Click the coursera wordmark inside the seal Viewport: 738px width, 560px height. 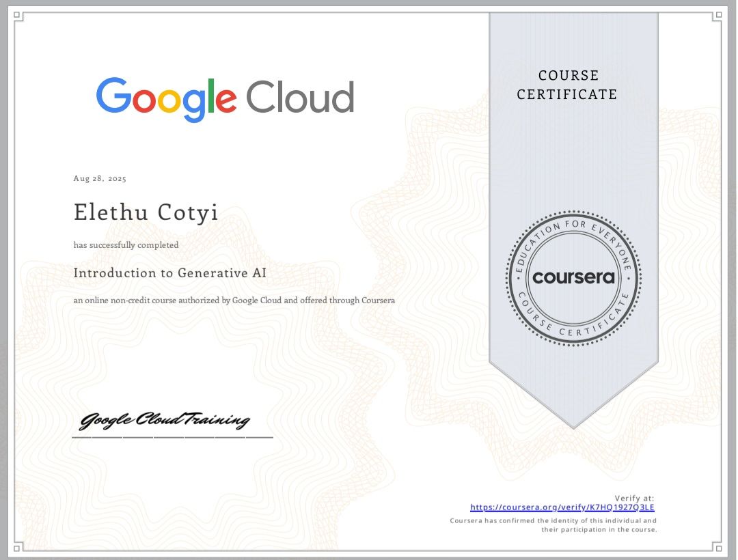pos(573,277)
